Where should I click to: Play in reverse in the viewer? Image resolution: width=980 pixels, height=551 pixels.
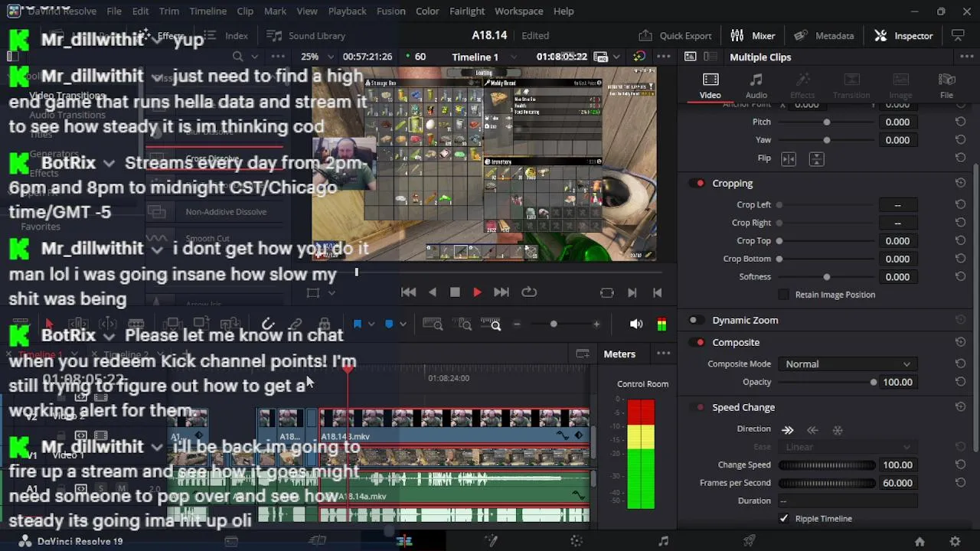(x=433, y=292)
